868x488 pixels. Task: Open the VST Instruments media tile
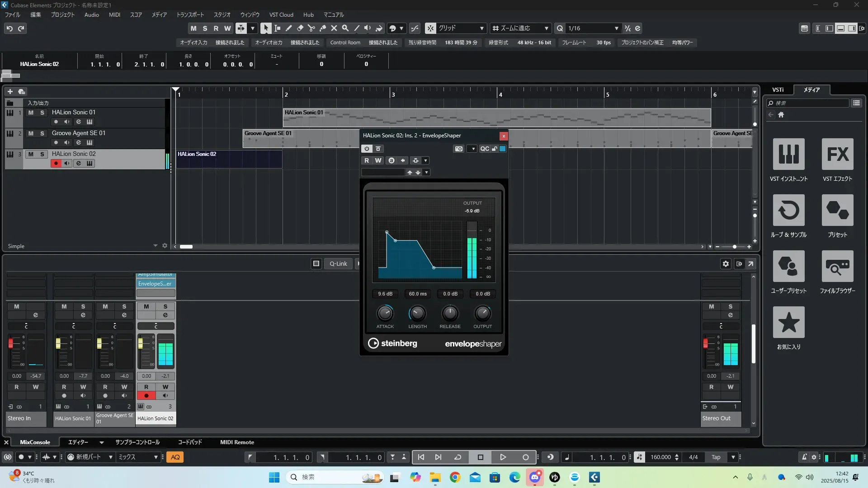coord(788,154)
